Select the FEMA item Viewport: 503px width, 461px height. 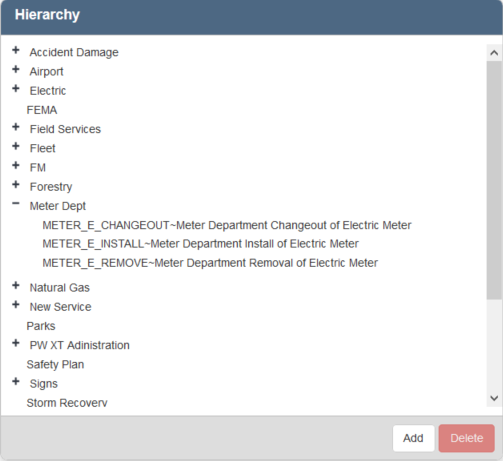(42, 110)
